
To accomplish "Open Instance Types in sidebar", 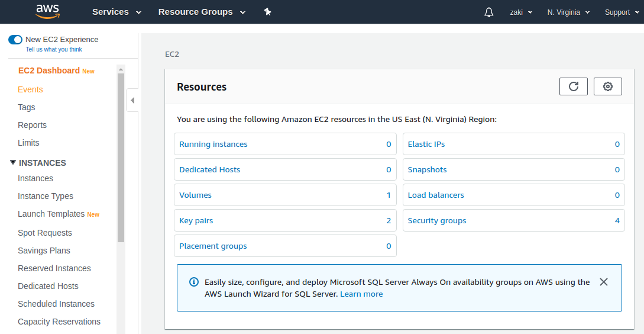I will pyautogui.click(x=45, y=196).
